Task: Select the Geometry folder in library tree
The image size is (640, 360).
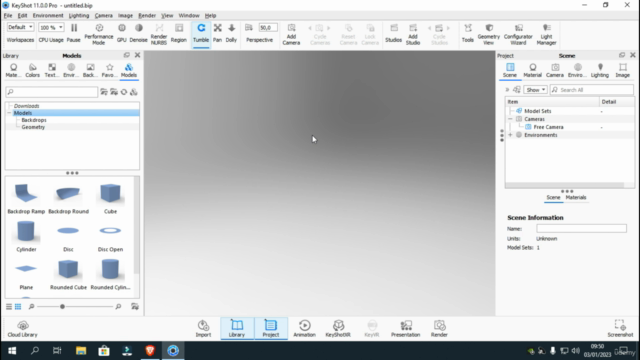Action: tap(33, 127)
